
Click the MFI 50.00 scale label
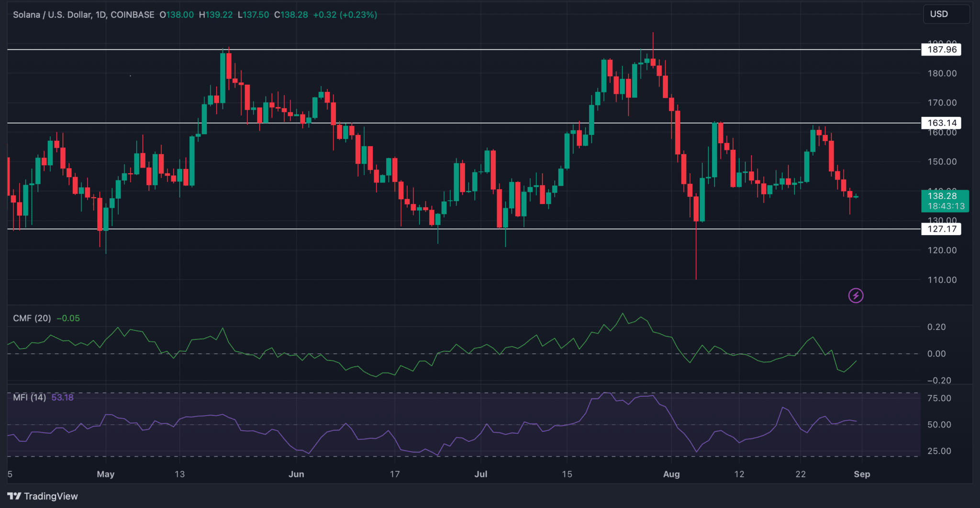pyautogui.click(x=939, y=425)
